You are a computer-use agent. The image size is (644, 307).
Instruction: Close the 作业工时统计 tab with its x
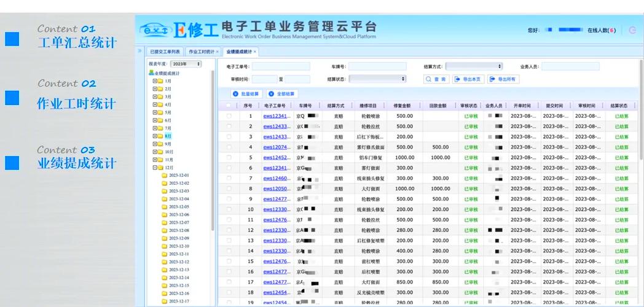tap(218, 52)
